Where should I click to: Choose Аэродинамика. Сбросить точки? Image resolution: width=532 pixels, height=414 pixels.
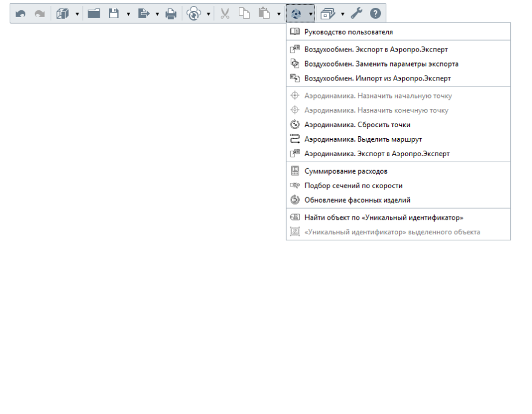tap(357, 125)
